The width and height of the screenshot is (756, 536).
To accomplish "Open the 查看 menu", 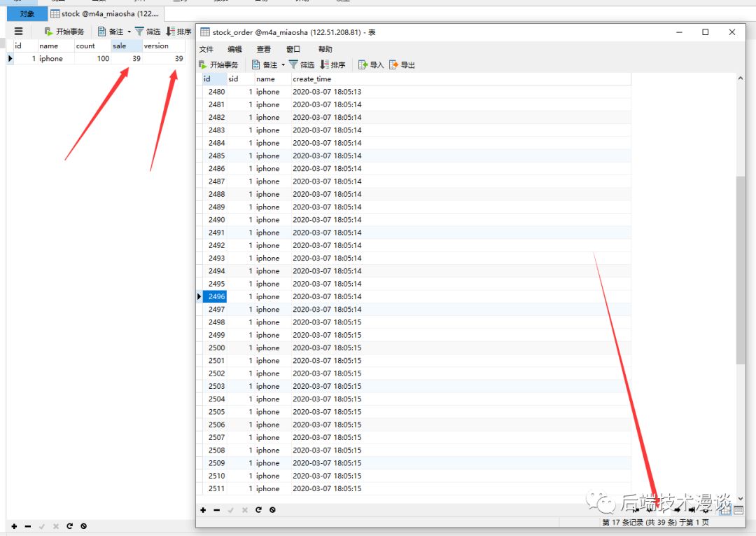I will point(264,49).
